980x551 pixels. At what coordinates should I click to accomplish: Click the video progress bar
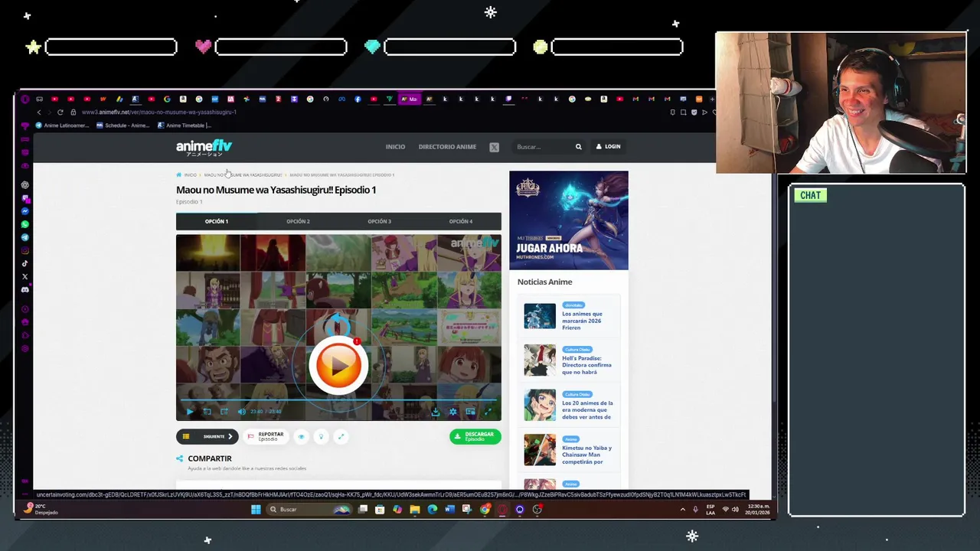(x=338, y=399)
